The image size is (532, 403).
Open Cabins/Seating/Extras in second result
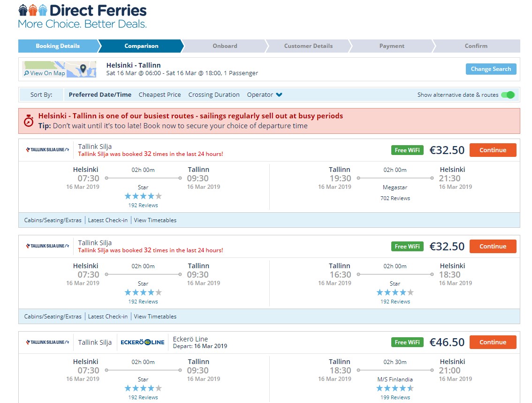[x=53, y=317]
